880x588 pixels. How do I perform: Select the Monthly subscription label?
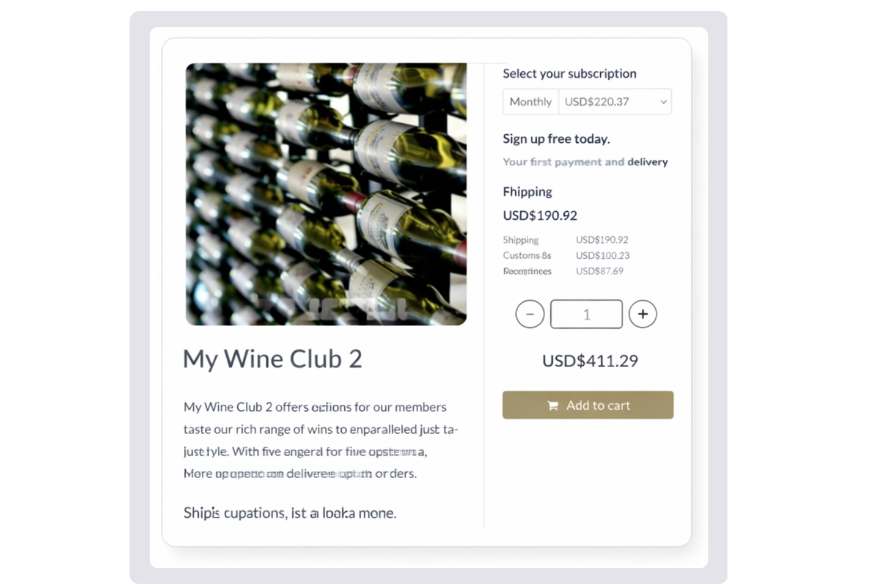(531, 102)
